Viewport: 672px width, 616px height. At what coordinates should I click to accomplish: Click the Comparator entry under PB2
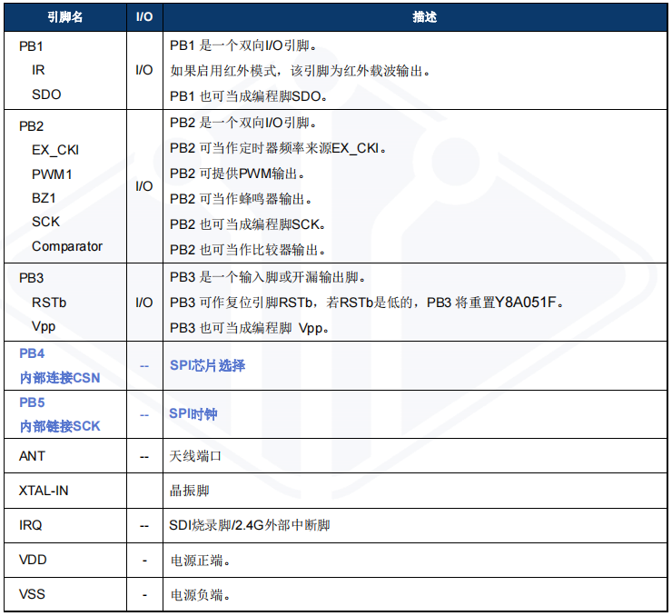click(67, 246)
